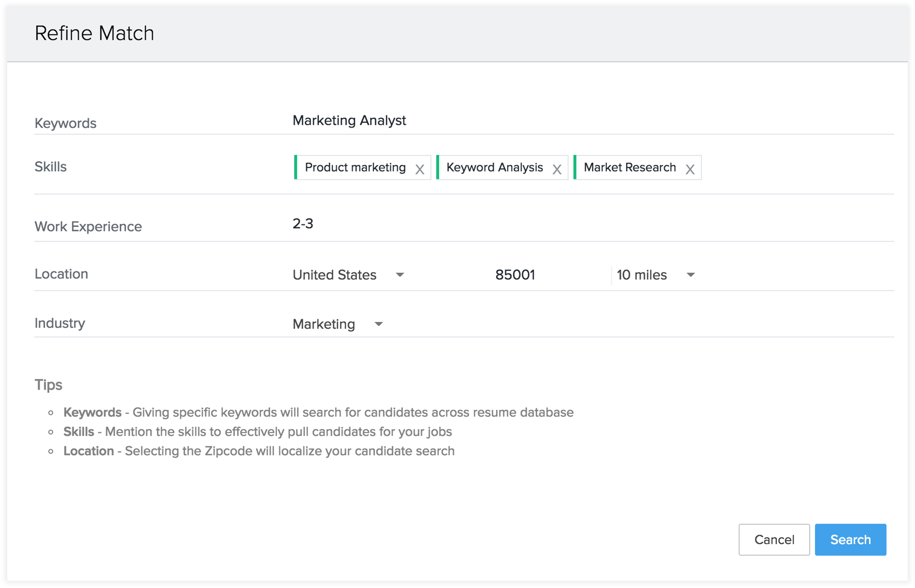Edit the Work Experience value 2-3
The height and width of the screenshot is (588, 915).
pos(303,223)
